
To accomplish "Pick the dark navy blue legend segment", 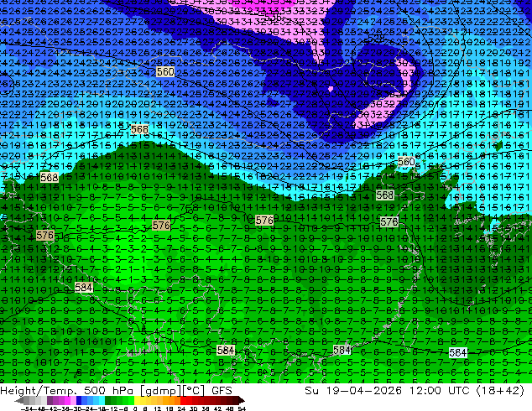I will [x=79, y=400].
